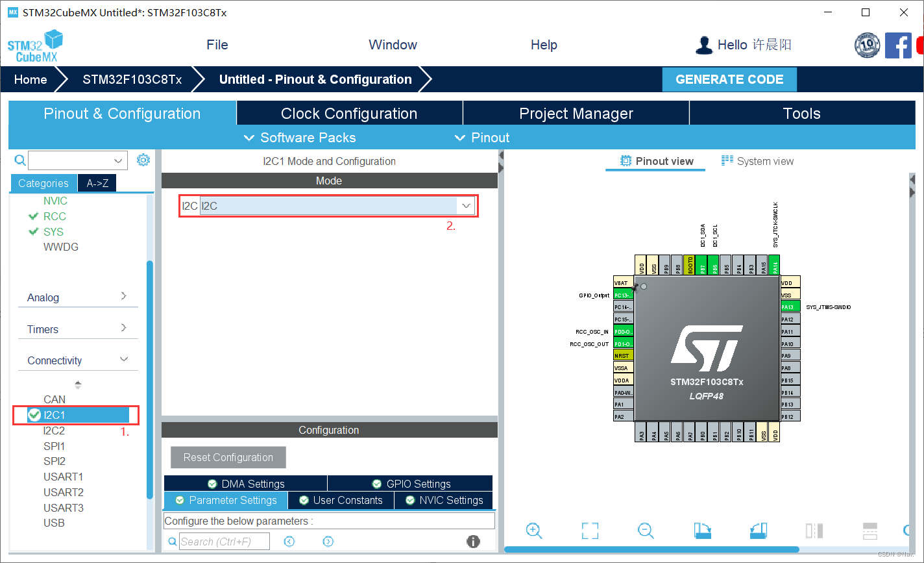Rotate chip view clockwise icon
The height and width of the screenshot is (563, 924).
click(702, 531)
